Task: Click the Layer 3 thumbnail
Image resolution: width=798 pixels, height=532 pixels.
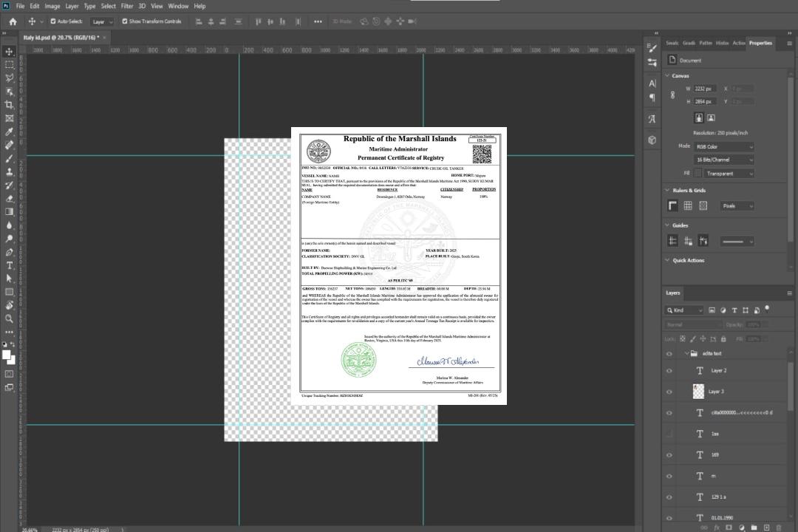Action: [698, 391]
